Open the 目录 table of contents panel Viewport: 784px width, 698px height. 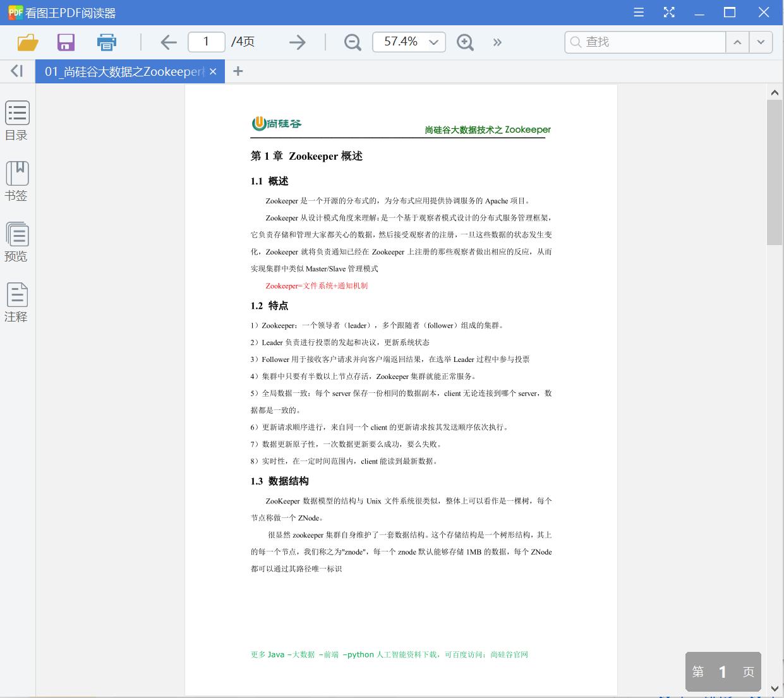(x=17, y=121)
